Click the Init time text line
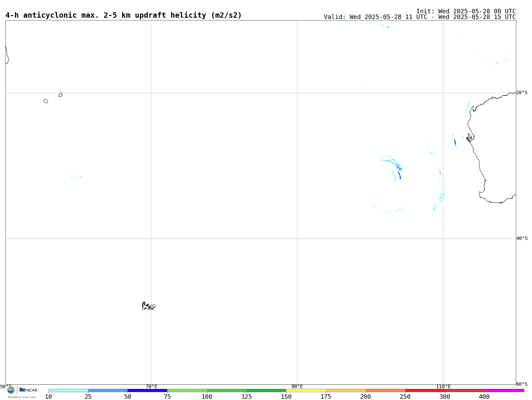Viewport: 532px width, 400px height. click(x=466, y=11)
